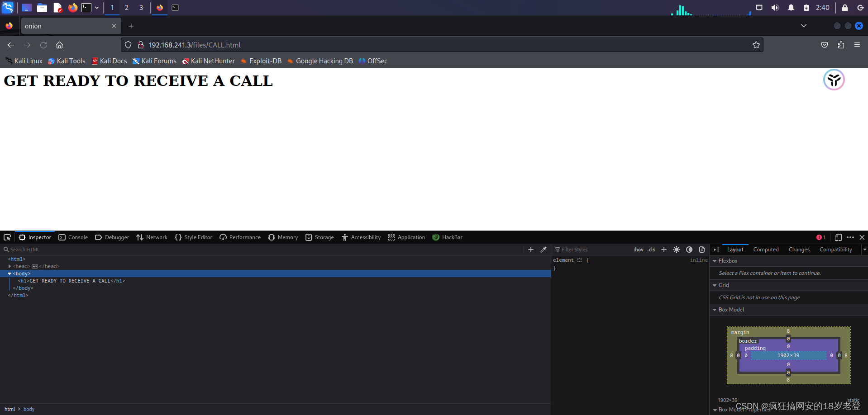868x415 pixels.
Task: Open the Network panel
Action: click(152, 237)
